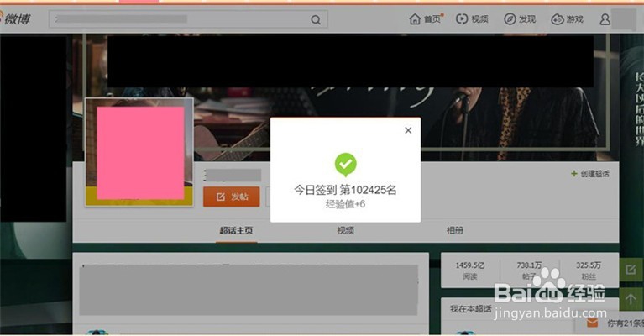Click the user profile icon in header
Screen dimensions: 644x336
pos(605,19)
